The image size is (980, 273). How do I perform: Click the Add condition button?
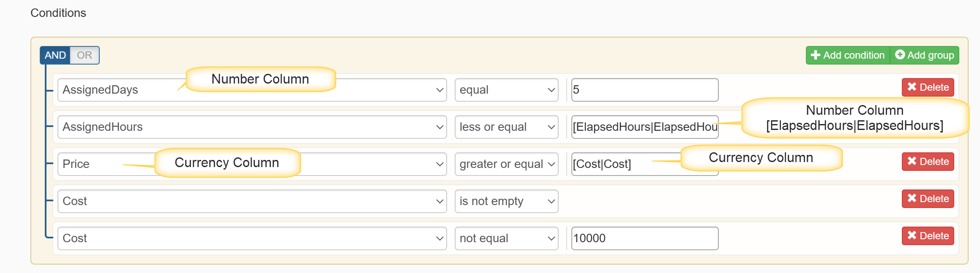click(x=848, y=55)
